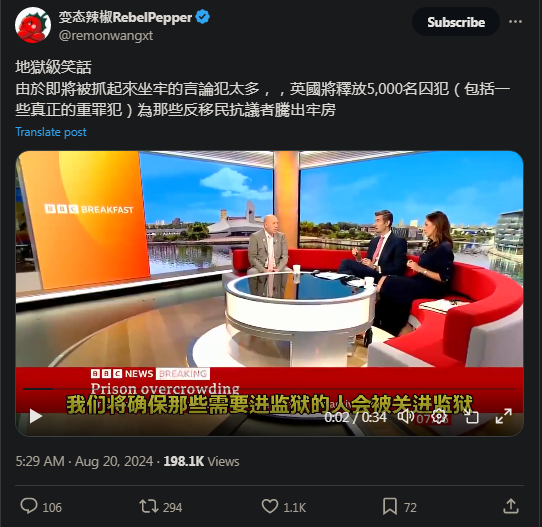Enter fullscreen with the expand arrows icon
The height and width of the screenshot is (527, 542).
[x=503, y=416]
